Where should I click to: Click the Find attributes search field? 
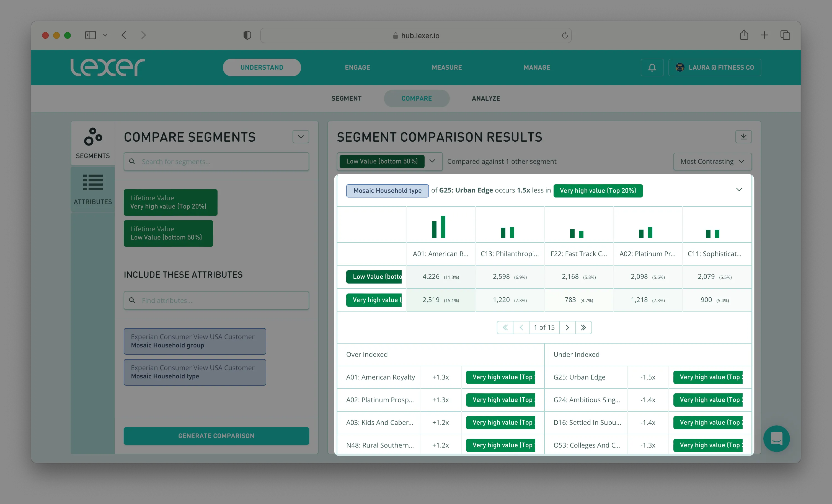[x=216, y=300]
